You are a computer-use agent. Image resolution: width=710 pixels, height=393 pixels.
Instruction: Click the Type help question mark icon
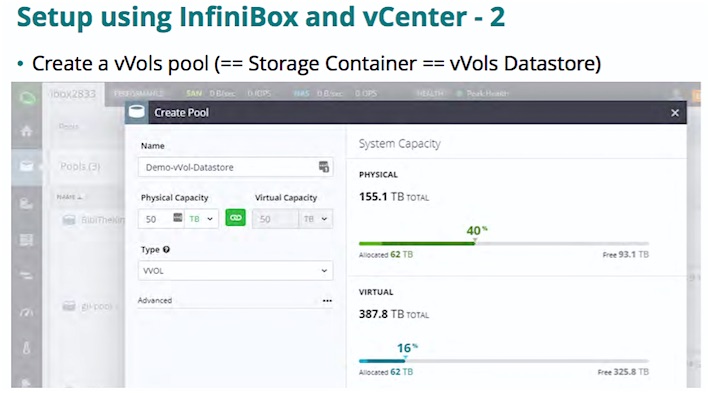(166, 249)
